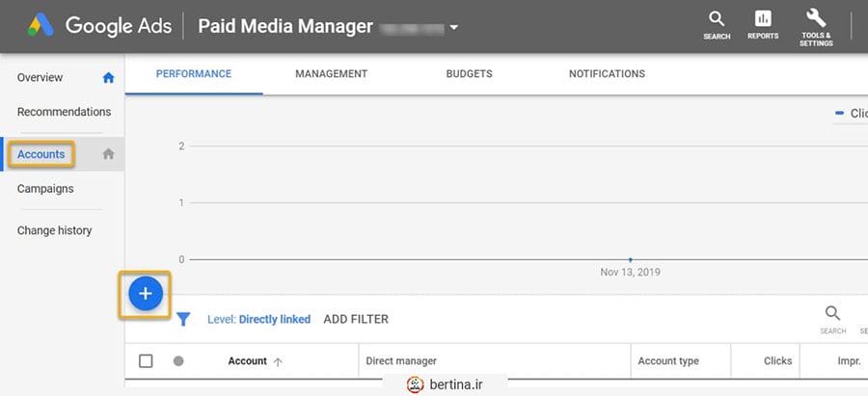The image size is (868, 396).
Task: Tick the select-all accounts checkbox
Action: 146,361
